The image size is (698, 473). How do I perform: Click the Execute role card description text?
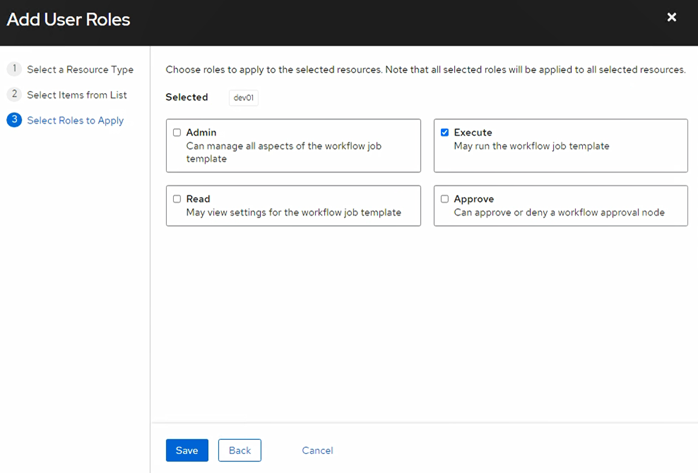point(531,146)
